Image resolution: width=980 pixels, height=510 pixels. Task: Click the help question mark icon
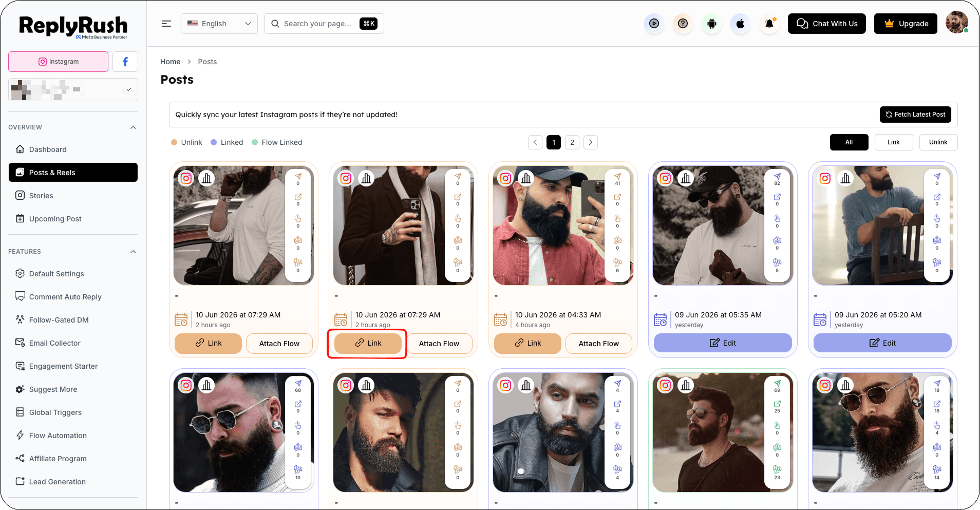(x=683, y=24)
